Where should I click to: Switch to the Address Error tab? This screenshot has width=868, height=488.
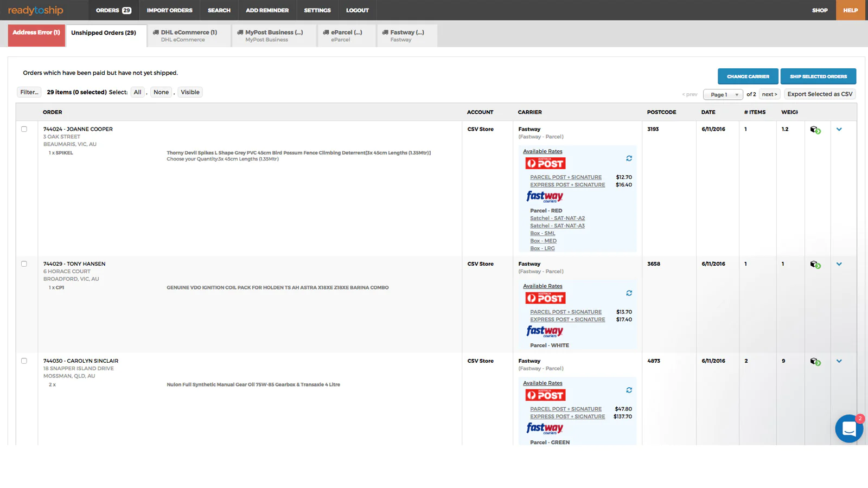tap(36, 33)
